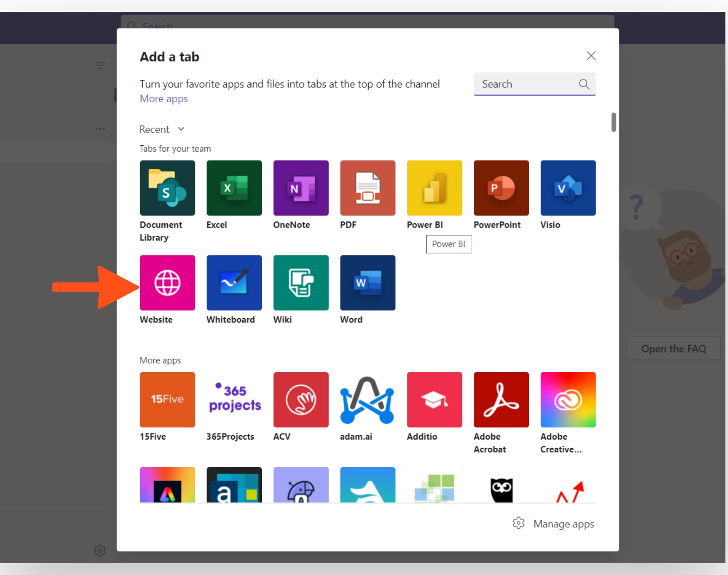Pick the Wiki app icon

pos(301,283)
